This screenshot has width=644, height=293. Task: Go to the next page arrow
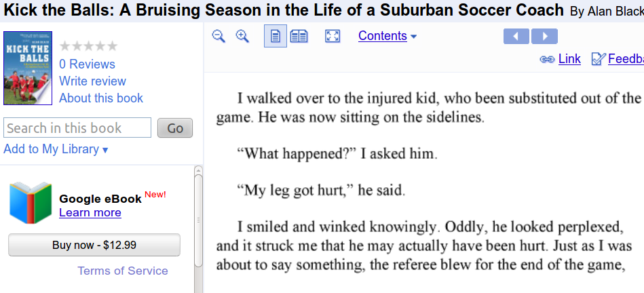[x=544, y=36]
